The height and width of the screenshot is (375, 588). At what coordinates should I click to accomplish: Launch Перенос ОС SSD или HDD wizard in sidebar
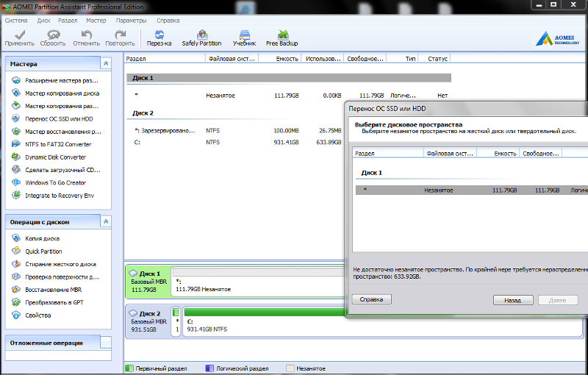click(52, 119)
